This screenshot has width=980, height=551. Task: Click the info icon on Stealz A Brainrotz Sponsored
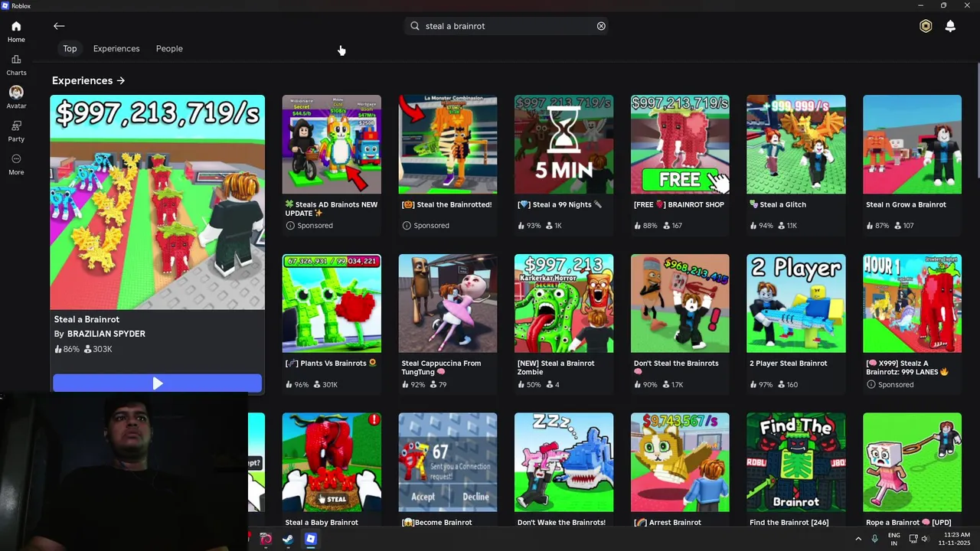[871, 385]
